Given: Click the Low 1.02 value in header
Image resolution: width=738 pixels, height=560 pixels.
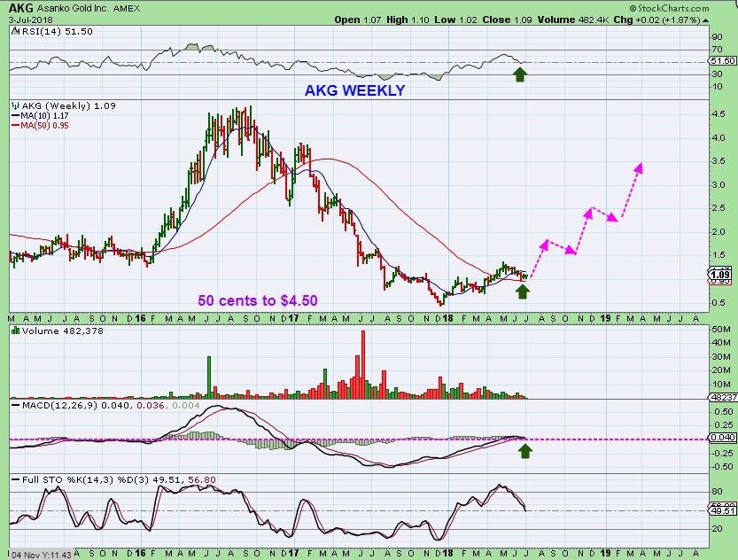Looking at the screenshot, I should pos(455,20).
